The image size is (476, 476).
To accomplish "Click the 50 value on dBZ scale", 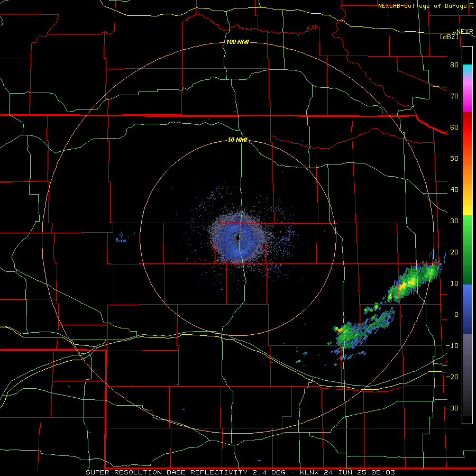I will point(454,159).
